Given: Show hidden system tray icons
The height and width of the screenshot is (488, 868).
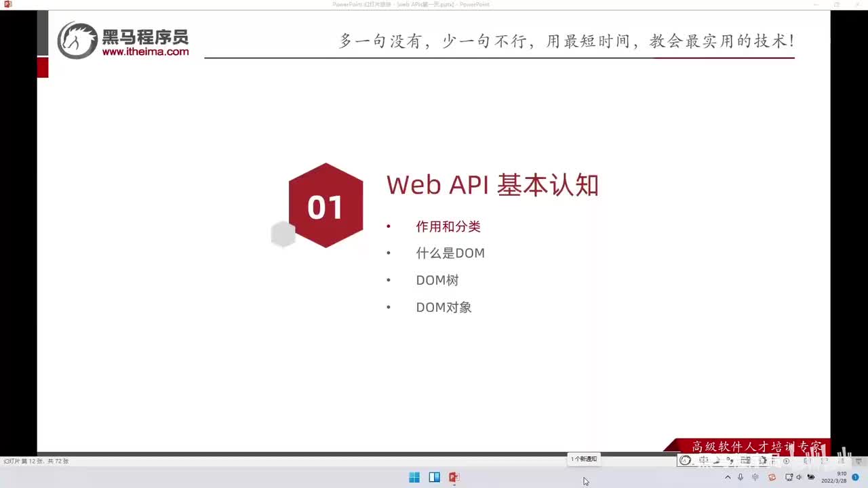Looking at the screenshot, I should 728,477.
